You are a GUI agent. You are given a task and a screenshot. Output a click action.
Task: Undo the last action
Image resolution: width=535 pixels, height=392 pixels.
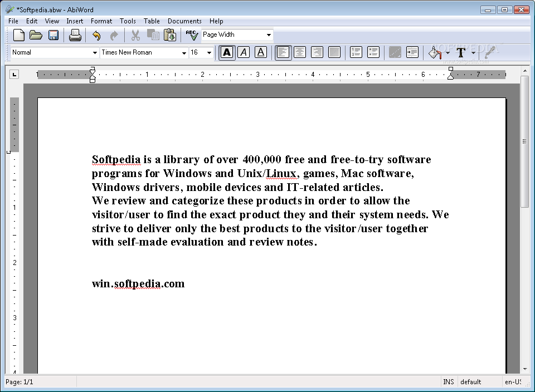(96, 35)
